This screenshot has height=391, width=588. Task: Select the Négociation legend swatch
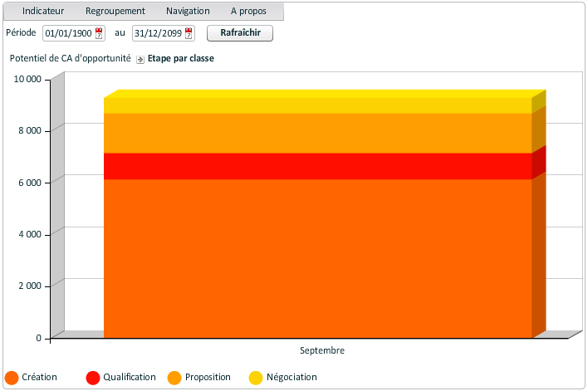pyautogui.click(x=256, y=378)
